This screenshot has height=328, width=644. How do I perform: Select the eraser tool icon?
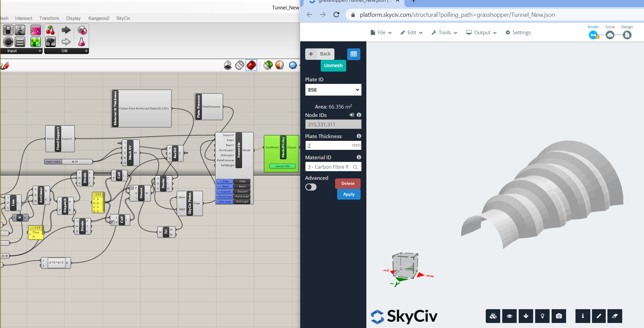[x=615, y=316]
